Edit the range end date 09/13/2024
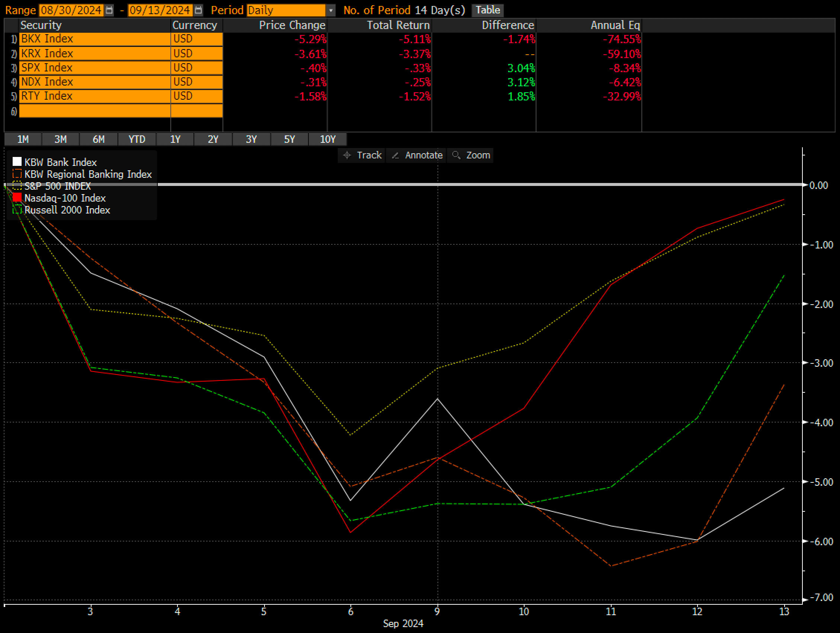The image size is (840, 633). (160, 10)
